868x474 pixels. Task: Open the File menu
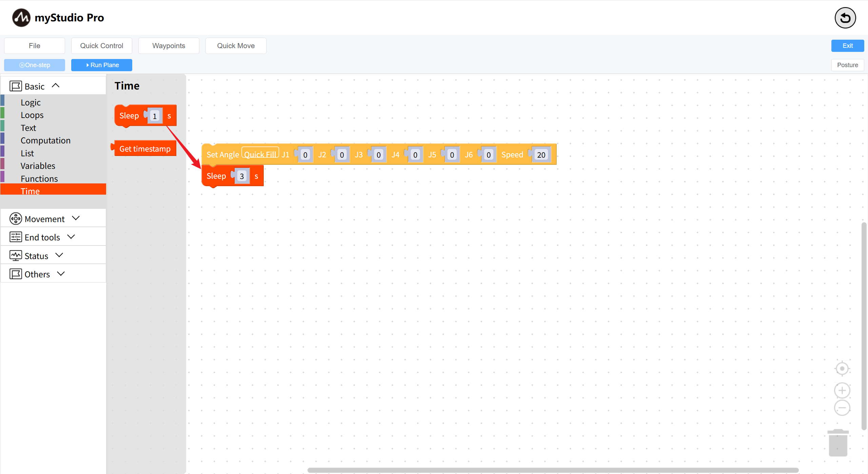tap(35, 46)
